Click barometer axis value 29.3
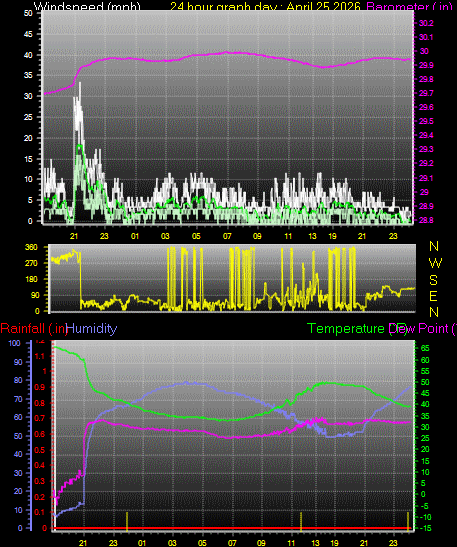This screenshot has height=547, width=457. click(426, 149)
